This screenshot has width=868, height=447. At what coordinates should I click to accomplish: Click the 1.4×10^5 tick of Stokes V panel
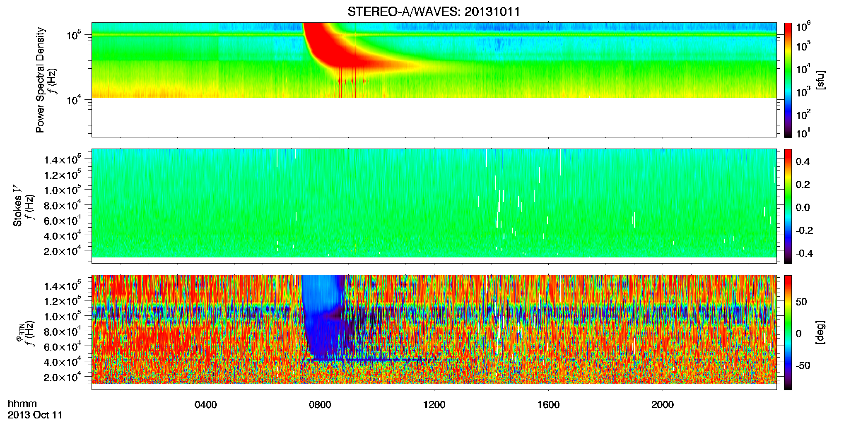click(62, 159)
